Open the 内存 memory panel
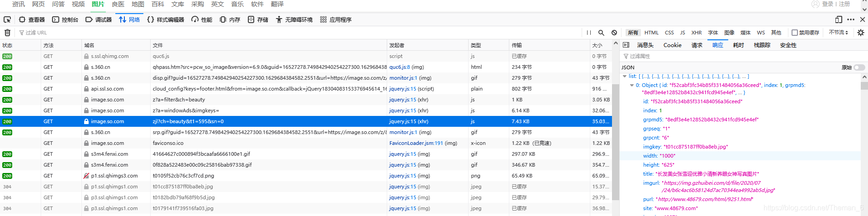 point(230,19)
